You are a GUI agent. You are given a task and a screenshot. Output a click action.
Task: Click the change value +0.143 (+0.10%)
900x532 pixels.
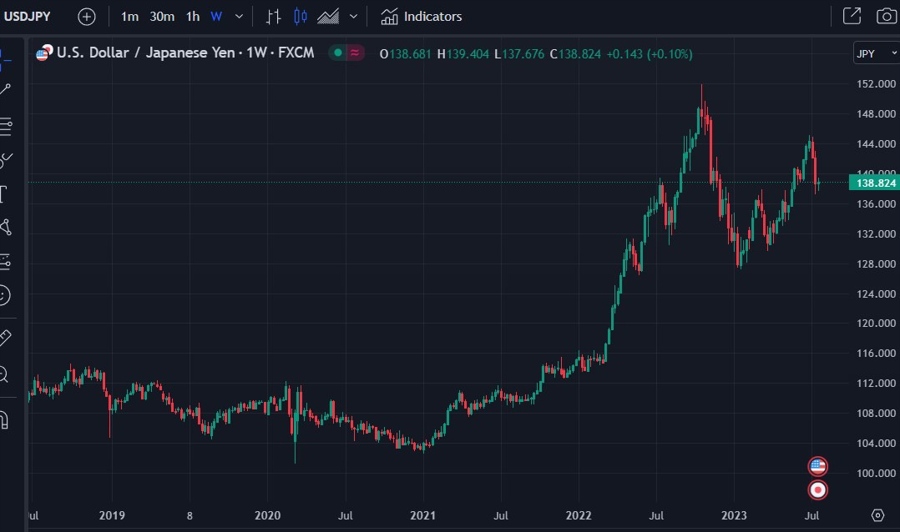coord(649,54)
